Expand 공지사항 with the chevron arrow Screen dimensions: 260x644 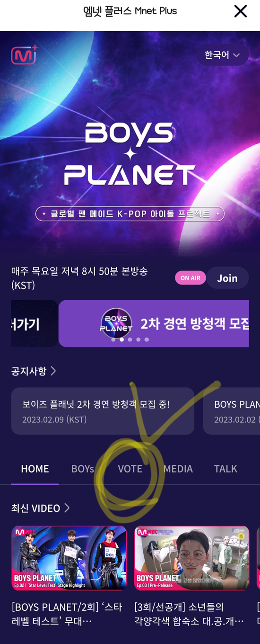coord(53,371)
